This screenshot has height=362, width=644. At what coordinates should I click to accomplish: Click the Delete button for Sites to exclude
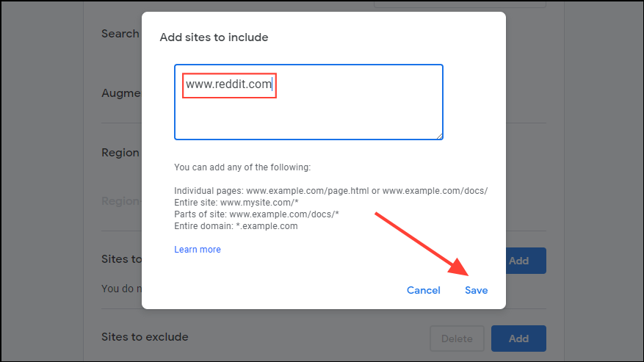tap(457, 339)
